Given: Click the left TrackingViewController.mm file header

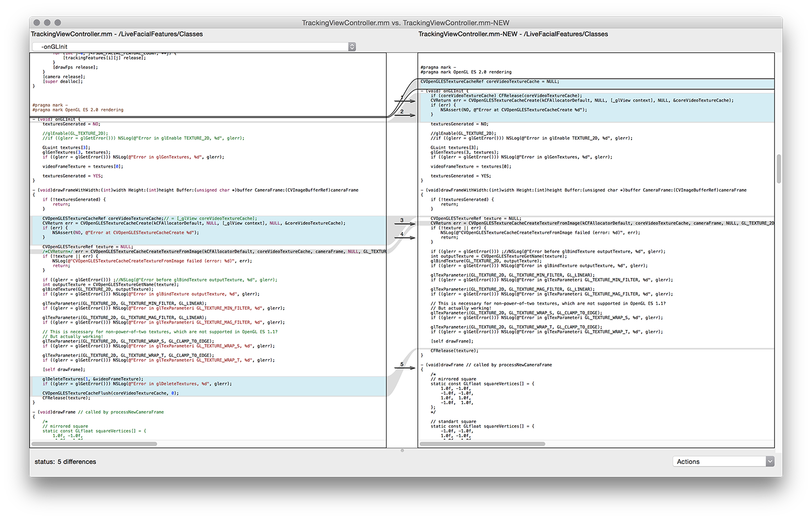Looking at the screenshot, I should [x=117, y=34].
